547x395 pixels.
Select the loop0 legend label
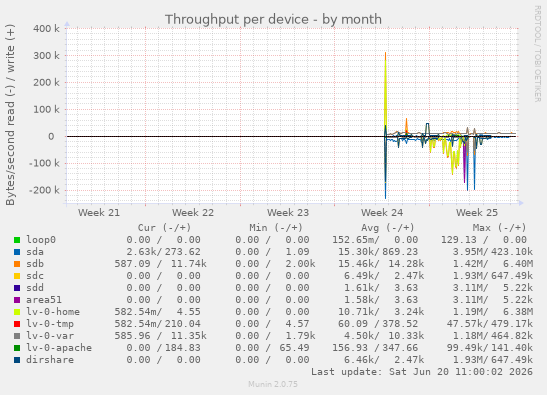41,240
